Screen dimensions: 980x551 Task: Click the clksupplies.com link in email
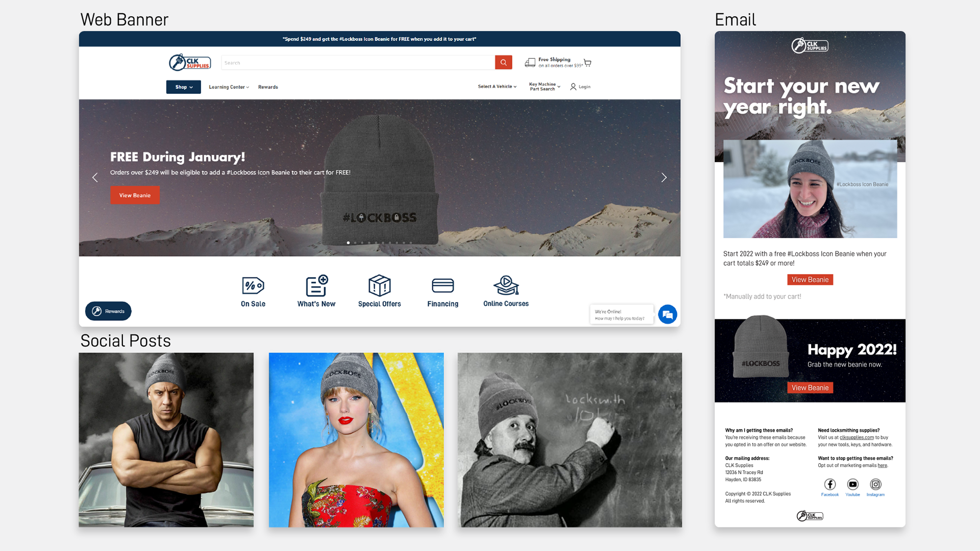pyautogui.click(x=856, y=438)
